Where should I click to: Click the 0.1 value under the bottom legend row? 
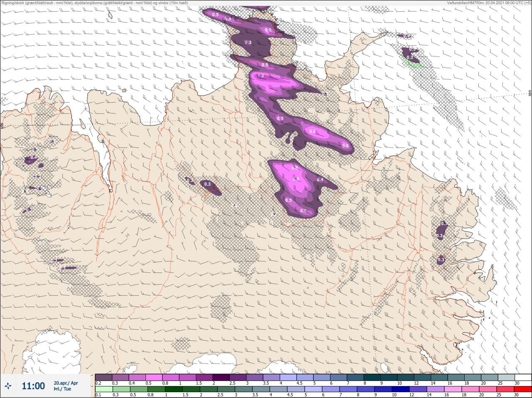tap(98, 395)
